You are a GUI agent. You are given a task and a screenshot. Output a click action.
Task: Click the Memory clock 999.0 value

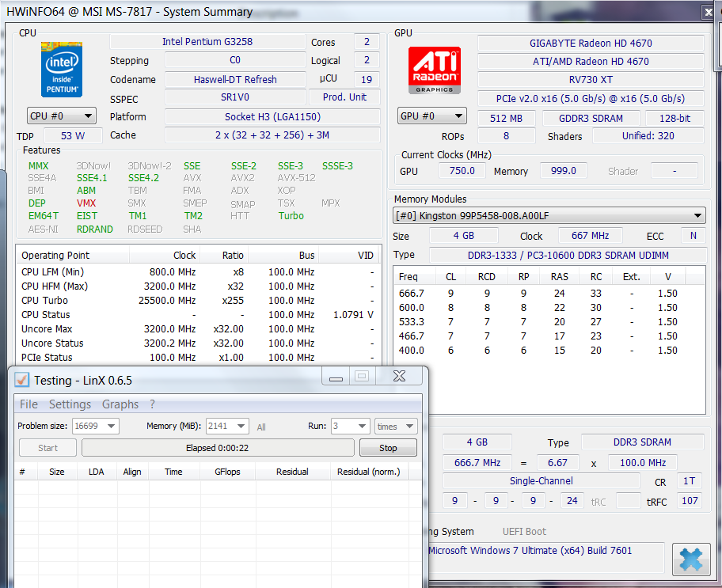coord(564,171)
